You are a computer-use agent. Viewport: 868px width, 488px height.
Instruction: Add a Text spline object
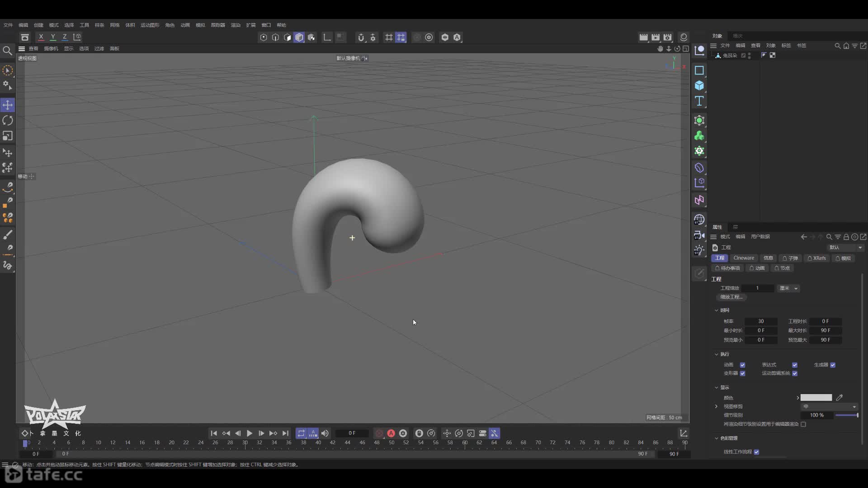[699, 101]
